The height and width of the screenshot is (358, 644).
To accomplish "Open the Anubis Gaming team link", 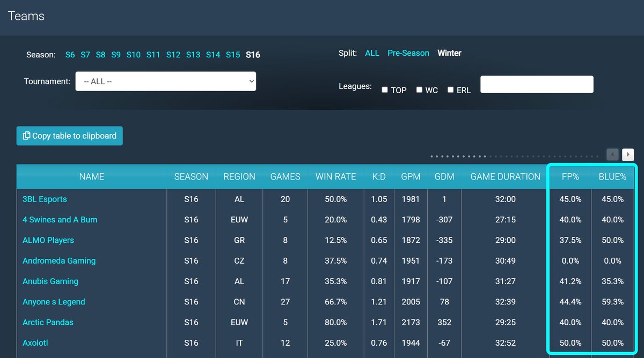I will pos(50,281).
